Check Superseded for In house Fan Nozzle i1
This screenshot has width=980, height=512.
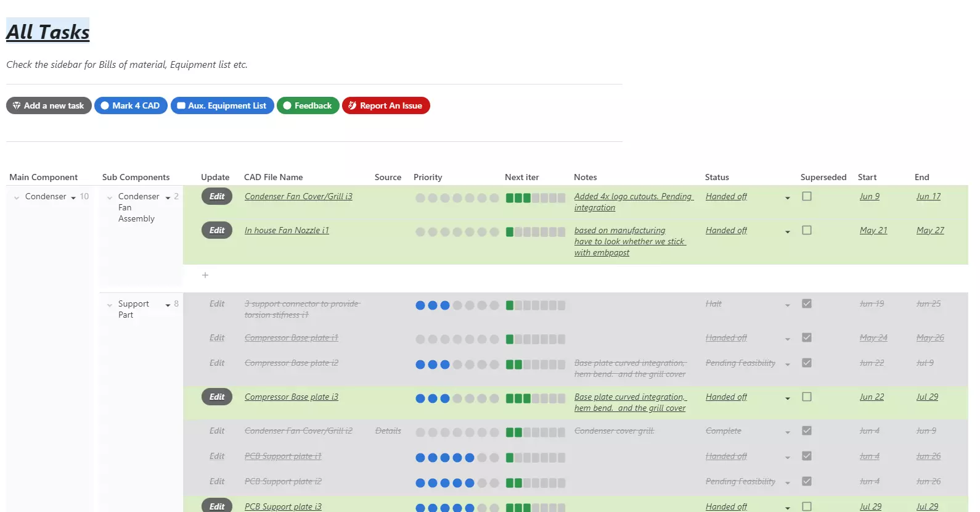[x=806, y=230]
